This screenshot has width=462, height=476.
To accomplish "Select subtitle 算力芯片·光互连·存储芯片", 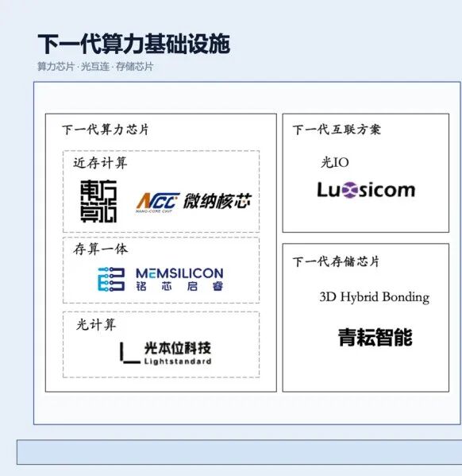I will [x=95, y=67].
